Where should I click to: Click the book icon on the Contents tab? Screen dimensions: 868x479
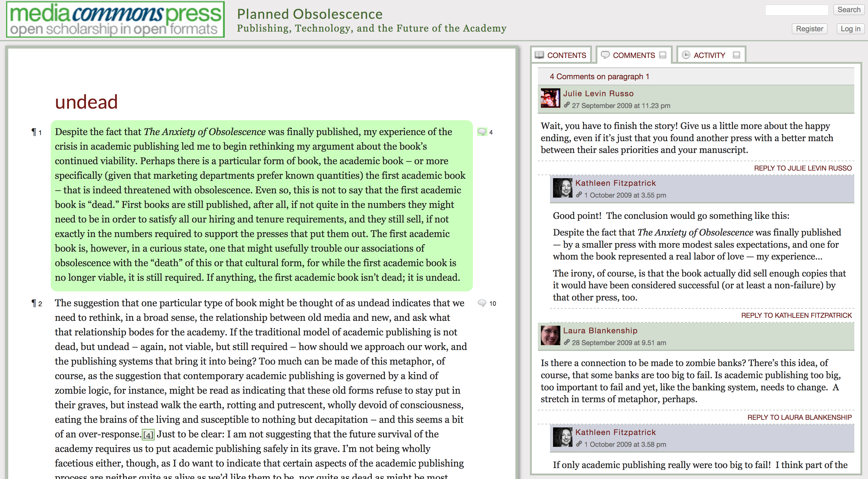(x=540, y=55)
